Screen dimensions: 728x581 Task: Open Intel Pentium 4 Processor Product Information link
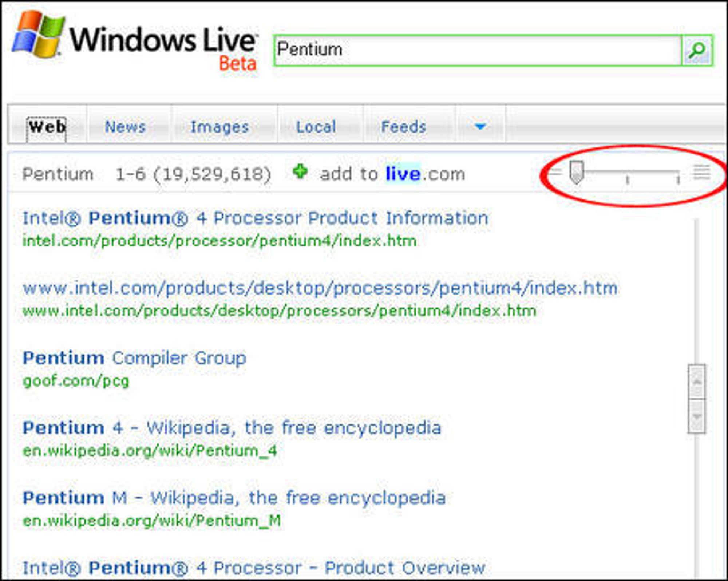click(256, 218)
